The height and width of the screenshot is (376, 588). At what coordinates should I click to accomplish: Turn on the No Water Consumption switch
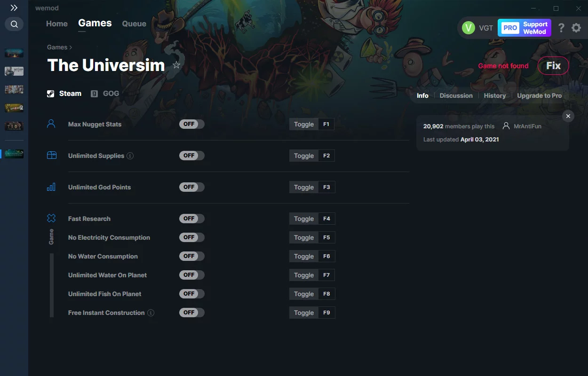coord(192,256)
